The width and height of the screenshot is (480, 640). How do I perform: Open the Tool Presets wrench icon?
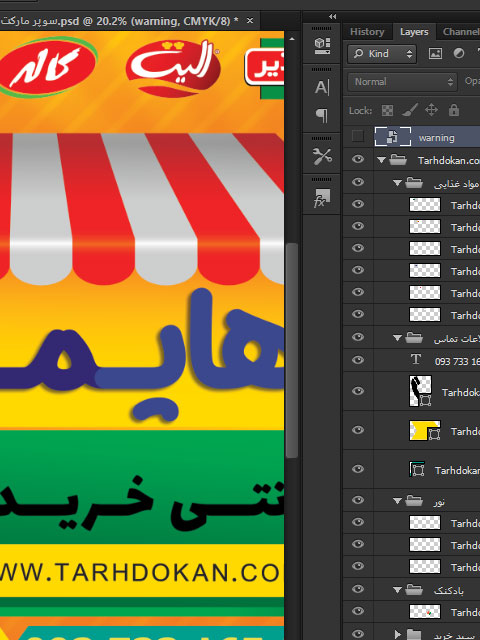click(322, 156)
